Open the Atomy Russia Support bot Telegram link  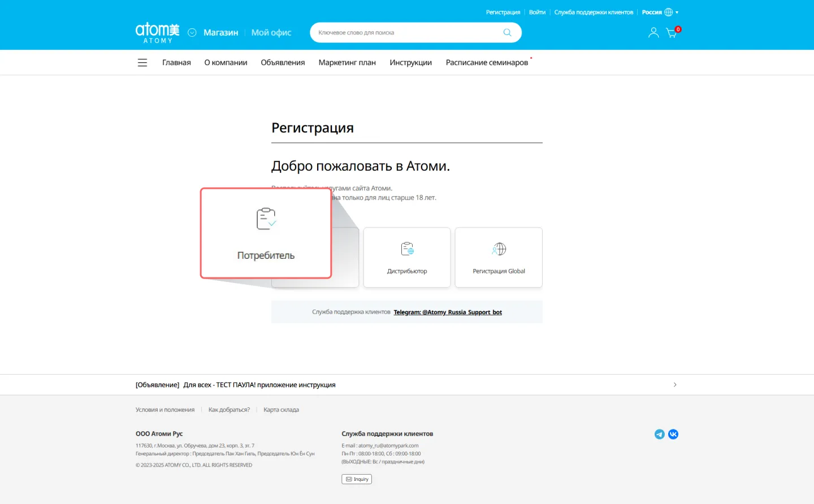448,312
